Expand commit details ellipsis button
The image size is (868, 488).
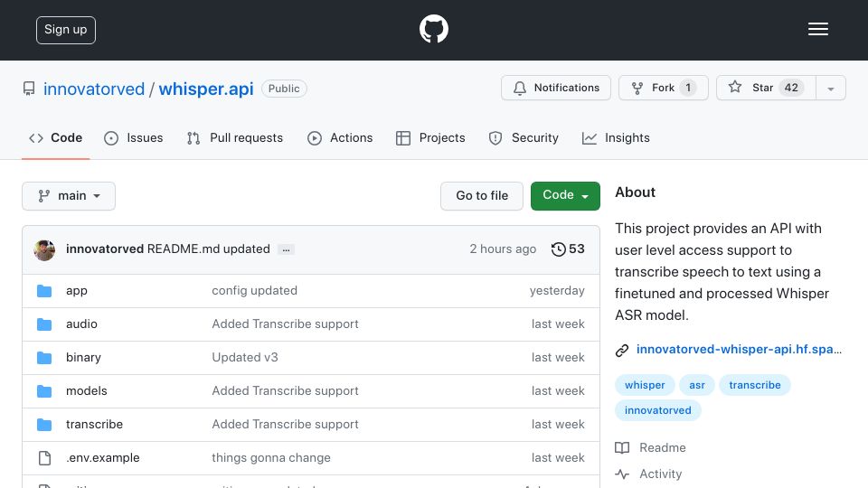pyautogui.click(x=286, y=249)
